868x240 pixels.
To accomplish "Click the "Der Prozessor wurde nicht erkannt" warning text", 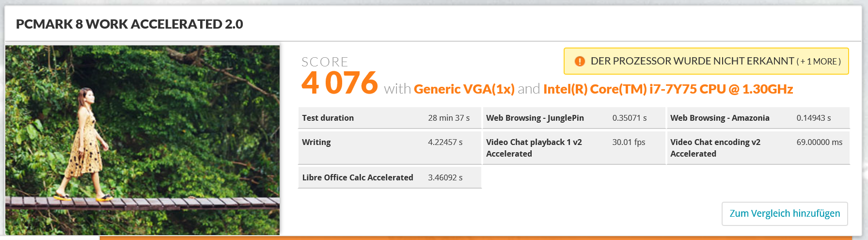I will click(692, 61).
